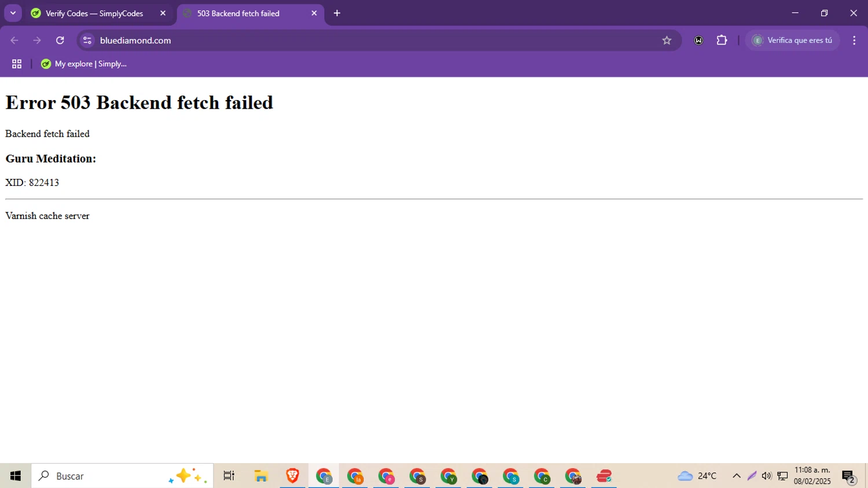Bookmark this page with the star icon
Image resolution: width=868 pixels, height=488 pixels.
(x=667, y=41)
